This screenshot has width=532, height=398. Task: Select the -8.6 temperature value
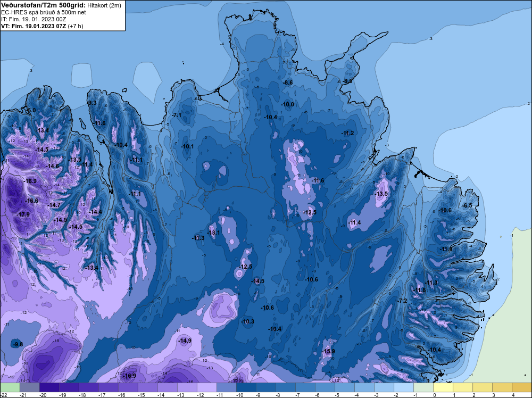288,82
